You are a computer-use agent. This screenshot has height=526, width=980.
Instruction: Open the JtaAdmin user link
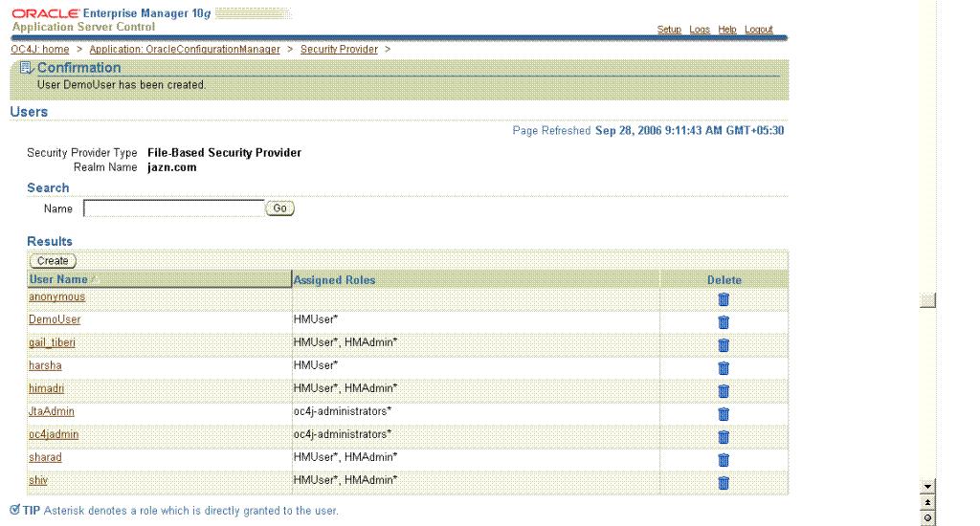coord(52,411)
